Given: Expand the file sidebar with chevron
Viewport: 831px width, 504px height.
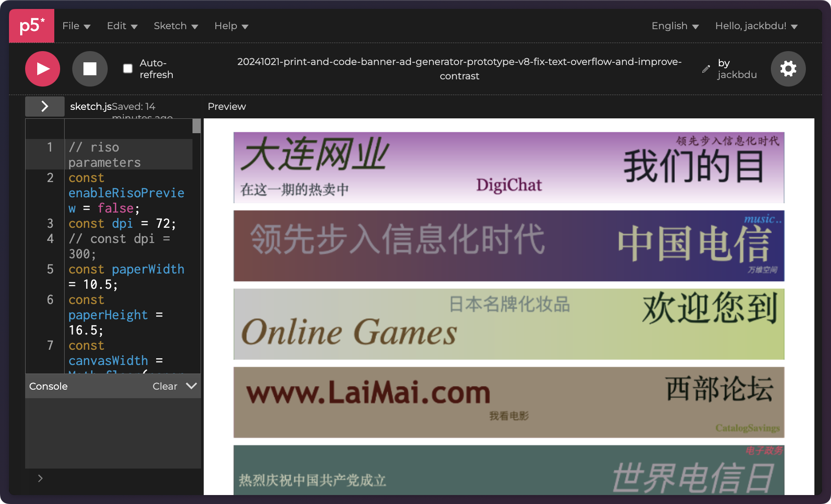Looking at the screenshot, I should point(44,106).
